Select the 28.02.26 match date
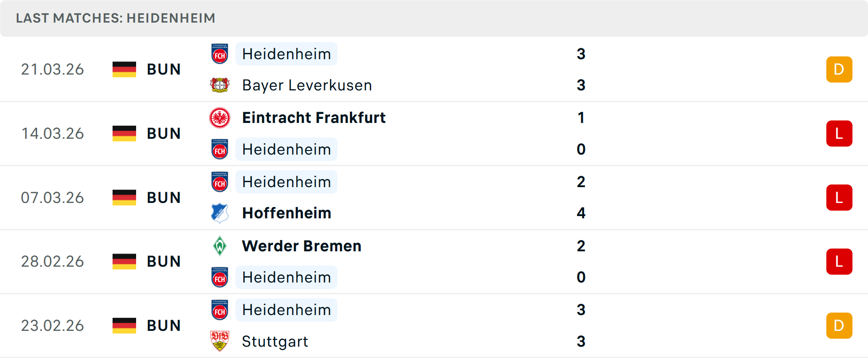The width and height of the screenshot is (868, 358). tap(52, 262)
